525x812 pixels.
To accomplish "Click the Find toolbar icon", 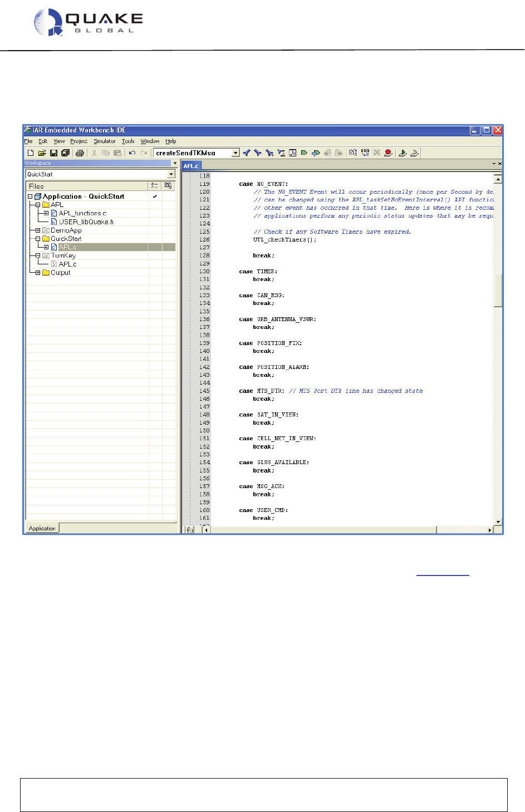I will tap(269, 152).
